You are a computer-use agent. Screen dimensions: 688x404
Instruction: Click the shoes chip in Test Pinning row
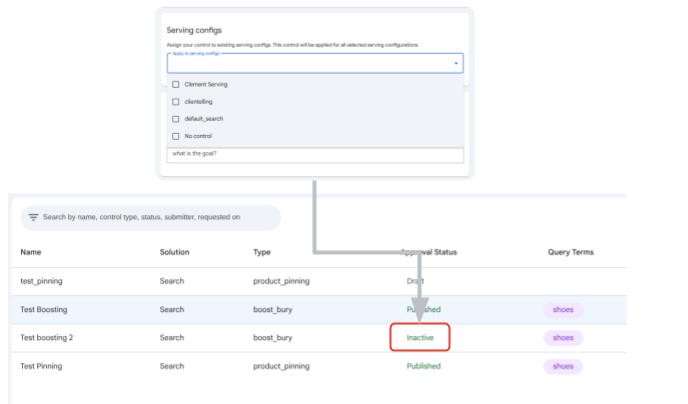563,367
